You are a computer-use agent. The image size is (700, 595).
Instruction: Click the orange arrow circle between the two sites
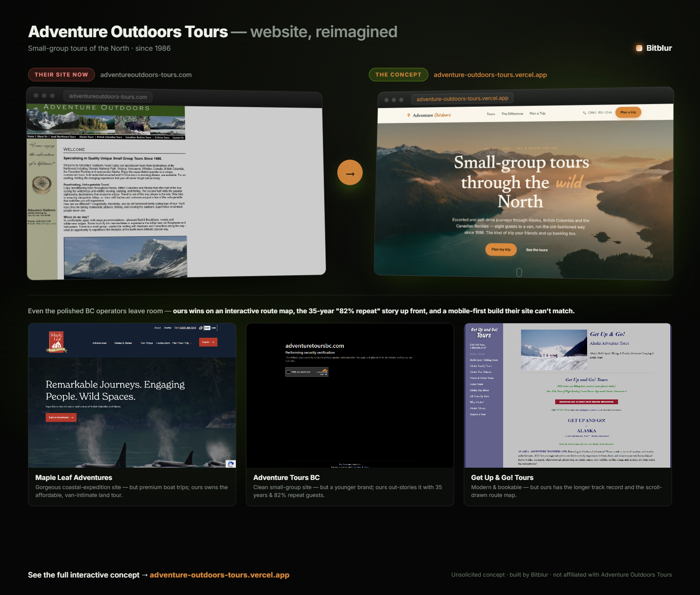click(350, 172)
